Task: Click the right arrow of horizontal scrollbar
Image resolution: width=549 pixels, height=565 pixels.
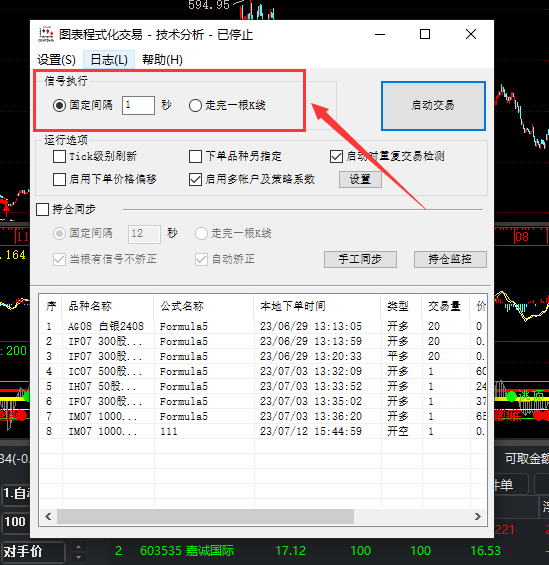Action: click(x=478, y=517)
